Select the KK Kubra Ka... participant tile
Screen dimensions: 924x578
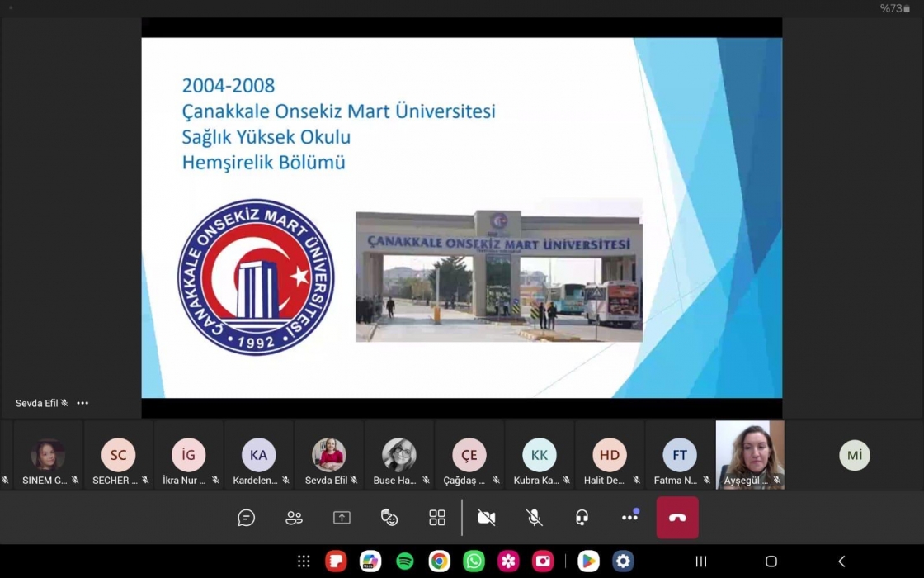pyautogui.click(x=540, y=455)
